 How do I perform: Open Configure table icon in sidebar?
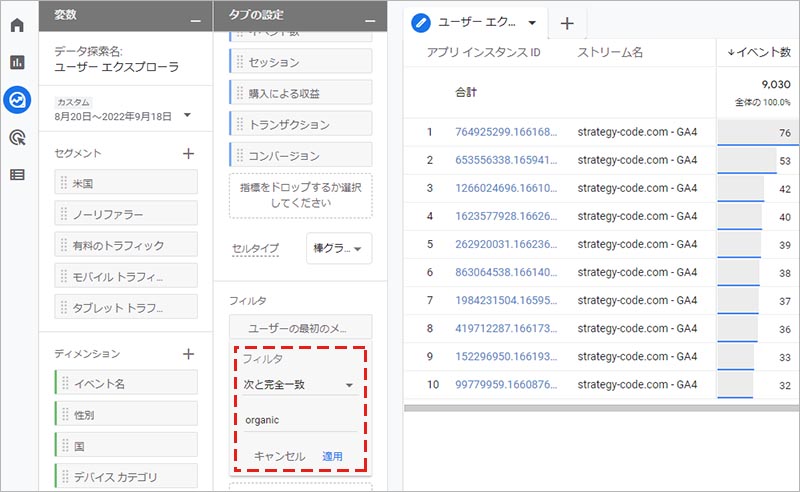tap(17, 175)
